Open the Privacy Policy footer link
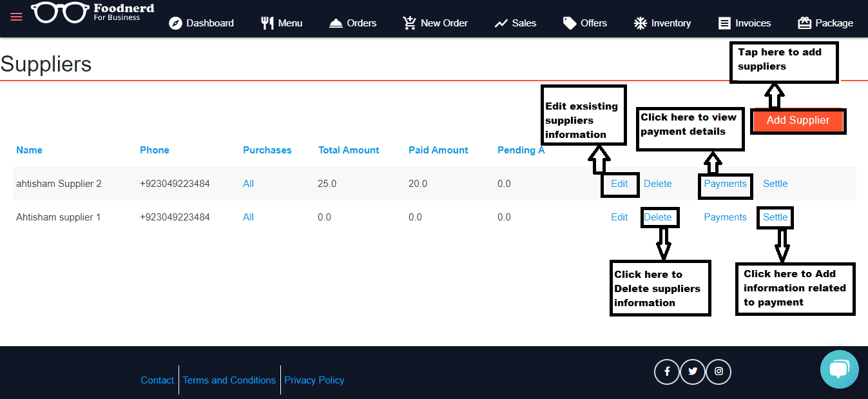Viewport: 868px width, 399px height. point(314,380)
